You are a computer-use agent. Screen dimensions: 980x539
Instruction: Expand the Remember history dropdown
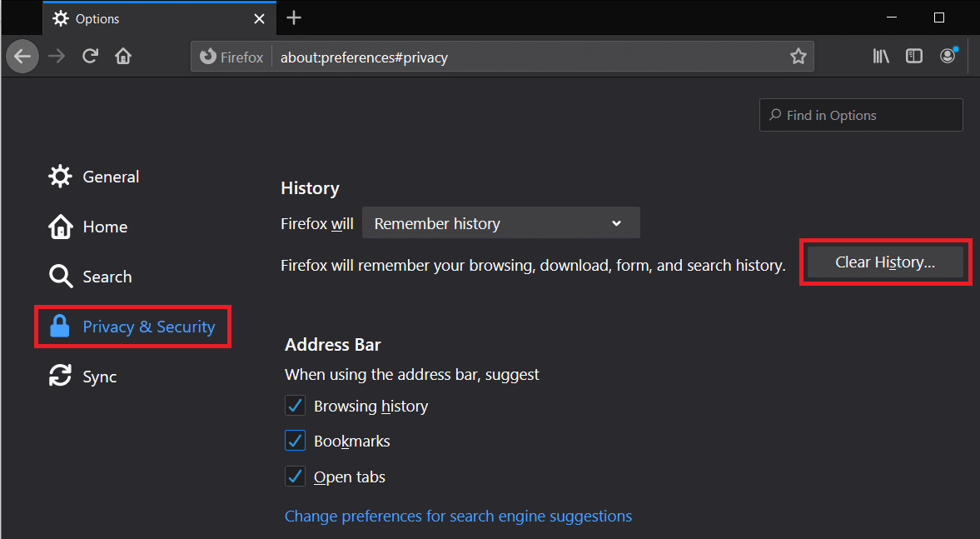pyautogui.click(x=500, y=223)
